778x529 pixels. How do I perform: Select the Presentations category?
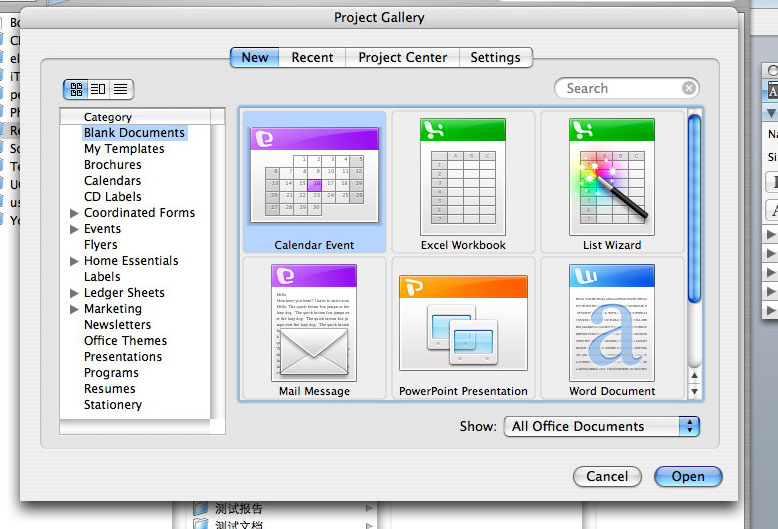(x=123, y=356)
